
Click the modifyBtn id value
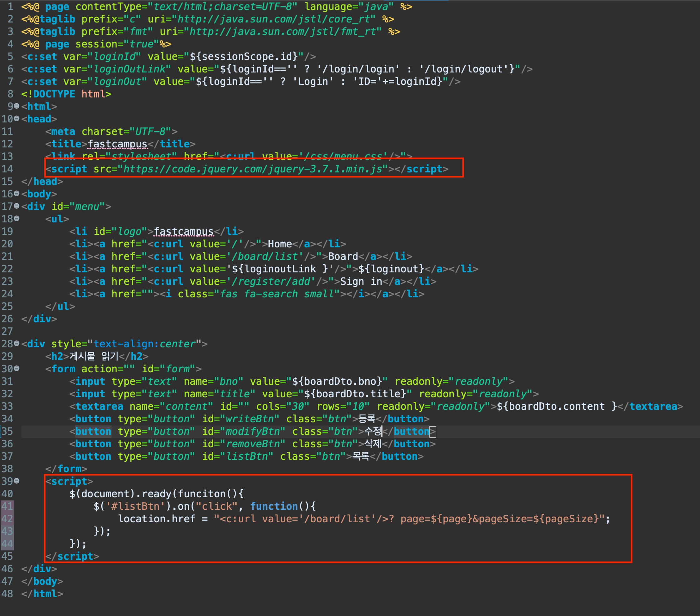point(252,431)
